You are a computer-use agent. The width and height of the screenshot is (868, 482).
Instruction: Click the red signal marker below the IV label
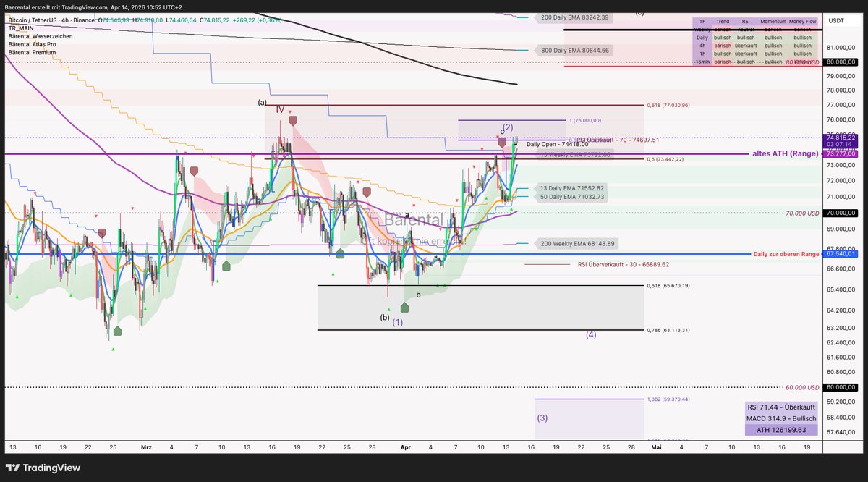pyautogui.click(x=292, y=122)
